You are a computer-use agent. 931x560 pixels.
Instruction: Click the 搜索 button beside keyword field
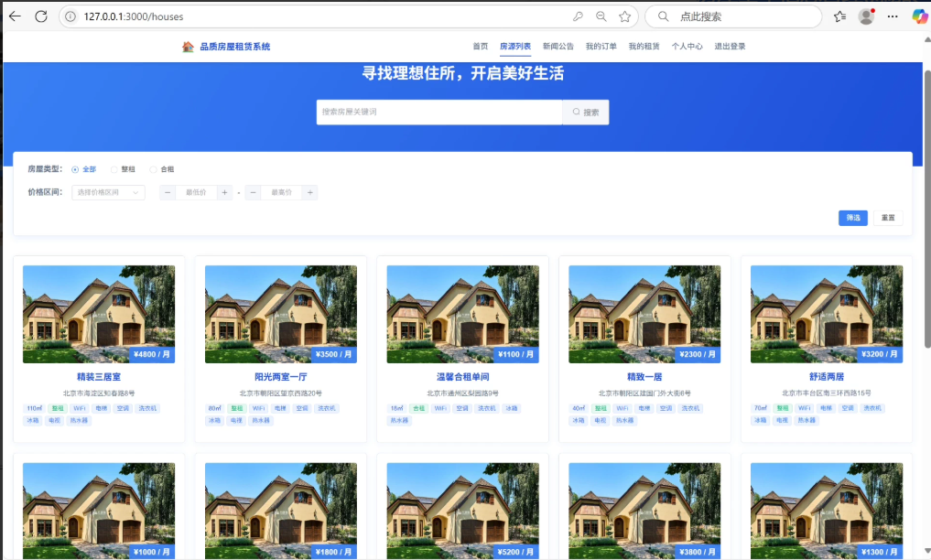pos(586,113)
